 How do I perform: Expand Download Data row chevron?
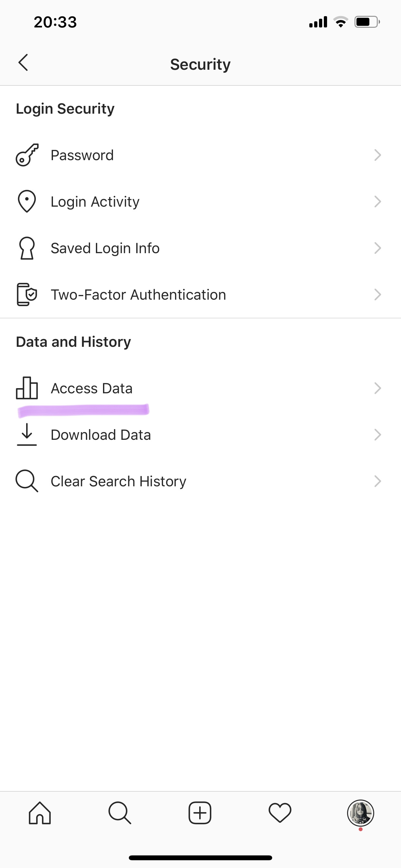(377, 435)
